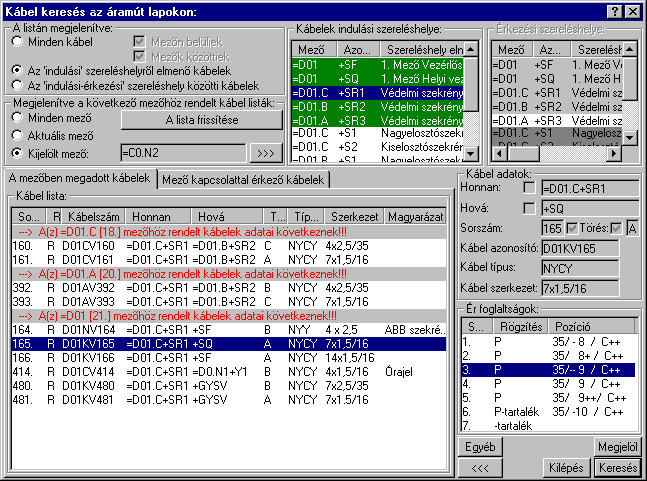The image size is (647, 481).
Task: Select wire row 1. '35/ - 8 / C++'
Action: pyautogui.click(x=548, y=342)
